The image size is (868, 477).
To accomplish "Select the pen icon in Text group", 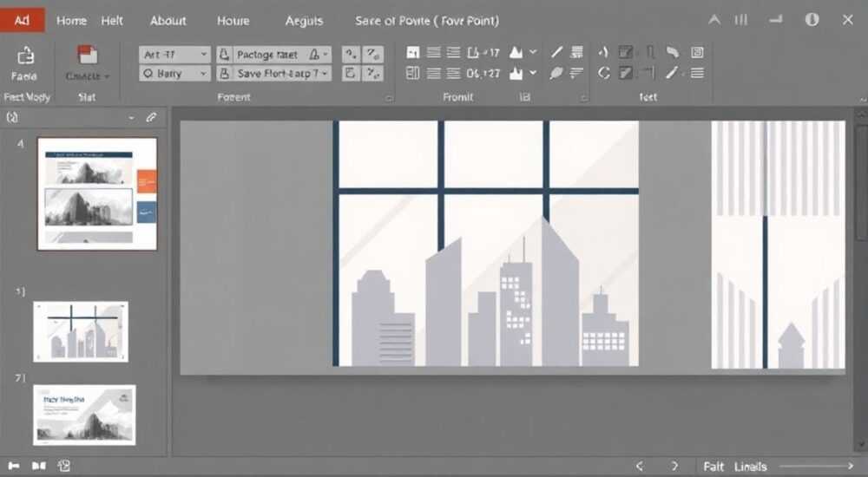I will click(x=672, y=73).
